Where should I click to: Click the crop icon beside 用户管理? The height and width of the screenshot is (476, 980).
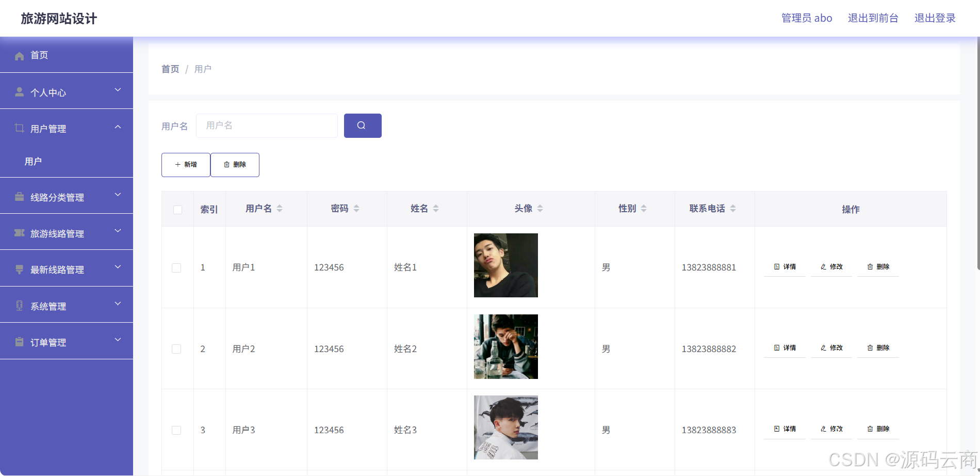[x=20, y=128]
